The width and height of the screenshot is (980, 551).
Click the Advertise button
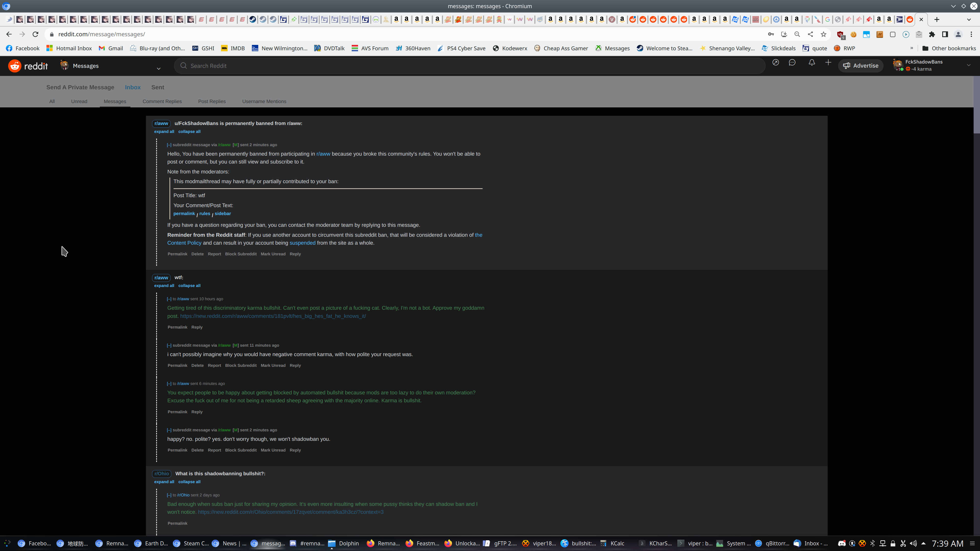[861, 66]
